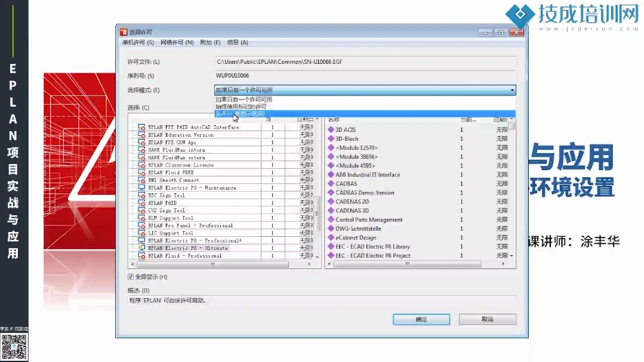Toggle the 全部显示 checkbox
Image resolution: width=644 pixels, height=362 pixels.
click(x=131, y=277)
